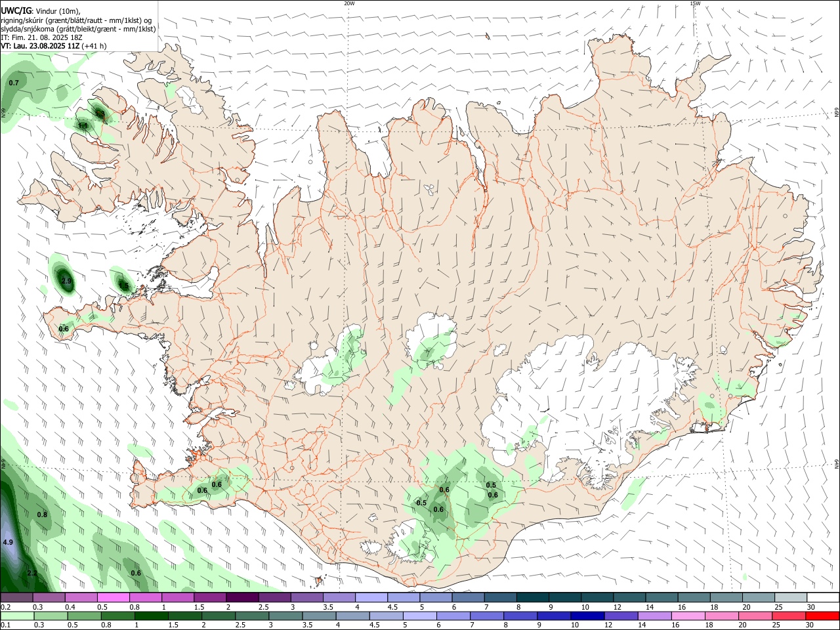The image size is (840, 630).
Task: Click the 'Vindur (10m)' header label
Action: coord(58,11)
